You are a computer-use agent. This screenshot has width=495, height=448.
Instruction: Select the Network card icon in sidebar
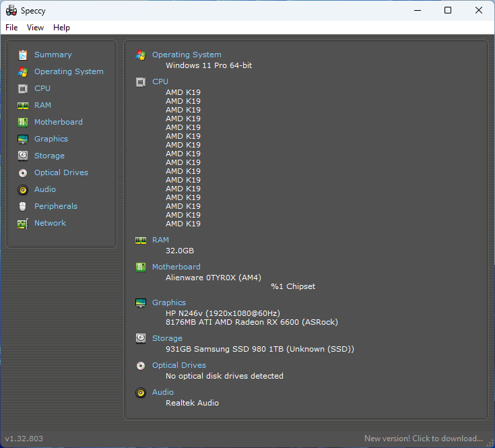23,223
